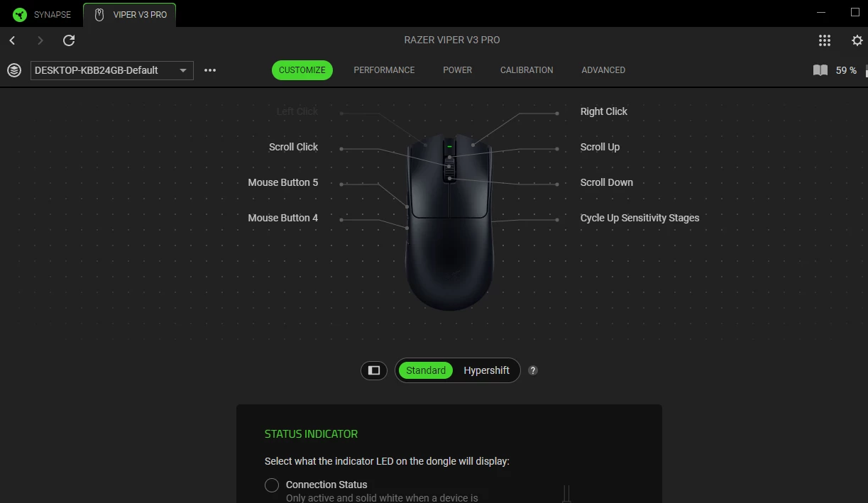Click the profile layers icon
Viewport: 868px width, 503px height.
pyautogui.click(x=14, y=70)
